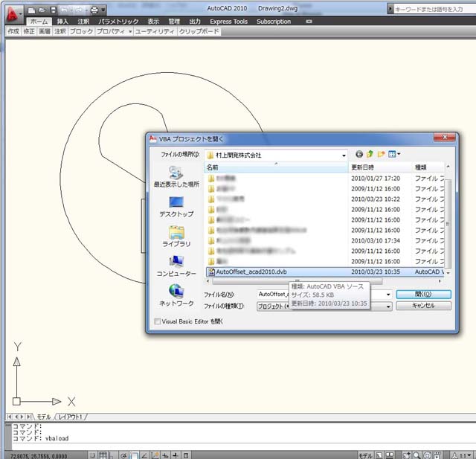The image size is (476, 459).
Task: Close the VBA プロジェクトを開く dialog
Action: coord(445,137)
